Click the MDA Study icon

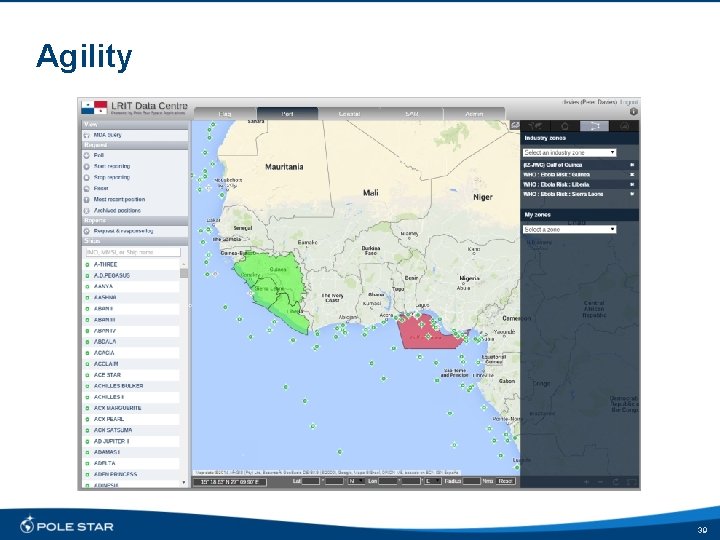point(86,135)
